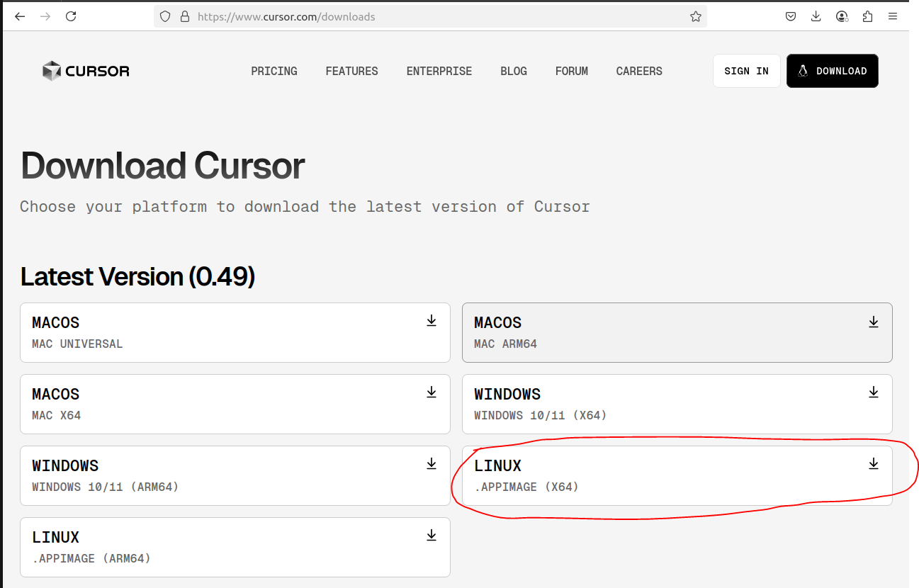Open tracking protection shield icon

[x=165, y=16]
